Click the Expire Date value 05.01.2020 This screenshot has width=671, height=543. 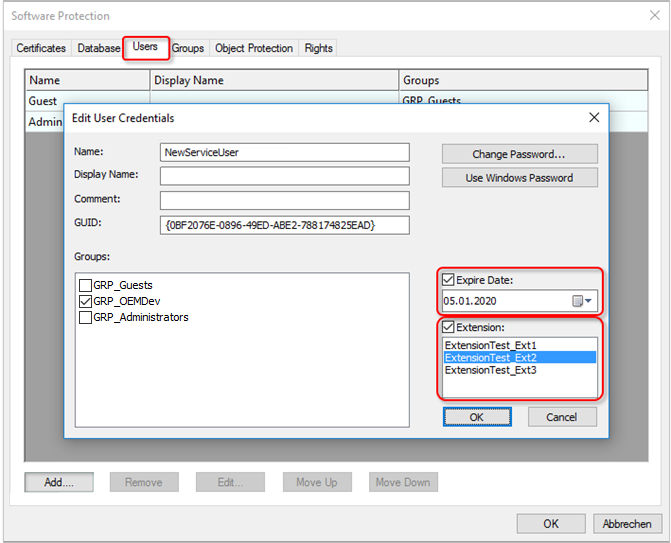point(470,301)
